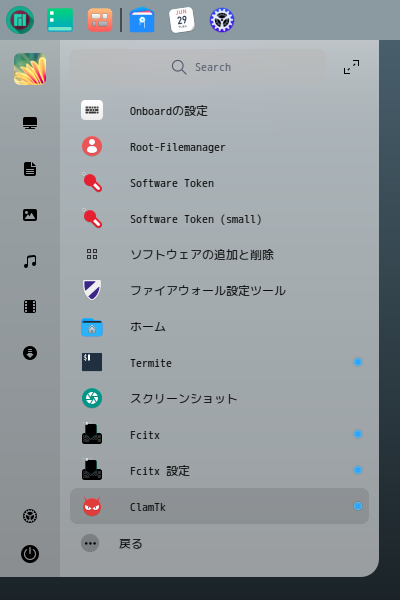This screenshot has height=600, width=400.
Task: Launch Termite terminal from the list
Action: coord(219,362)
